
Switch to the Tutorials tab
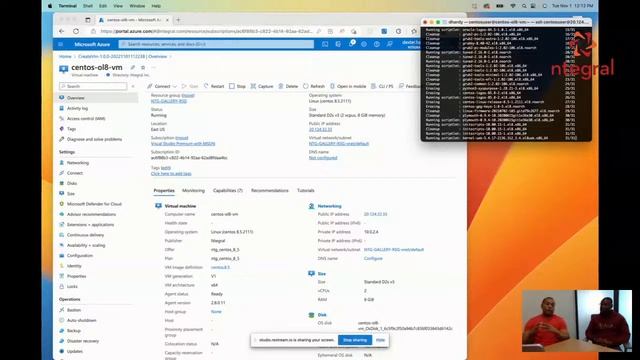[306, 191]
